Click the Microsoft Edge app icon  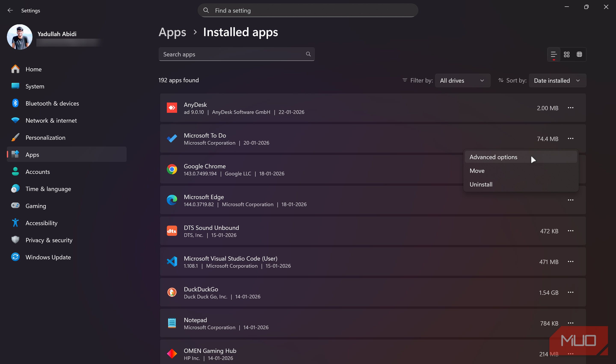[172, 200]
